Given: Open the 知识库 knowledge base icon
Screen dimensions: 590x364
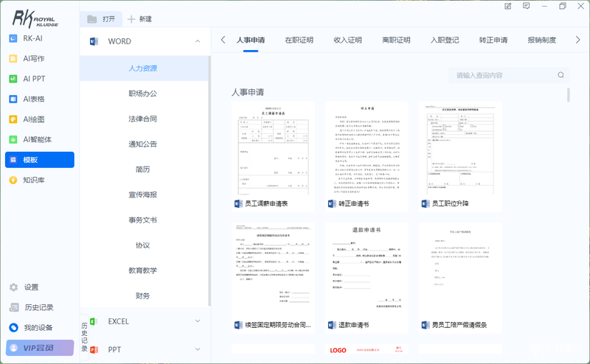Looking at the screenshot, I should (x=13, y=180).
